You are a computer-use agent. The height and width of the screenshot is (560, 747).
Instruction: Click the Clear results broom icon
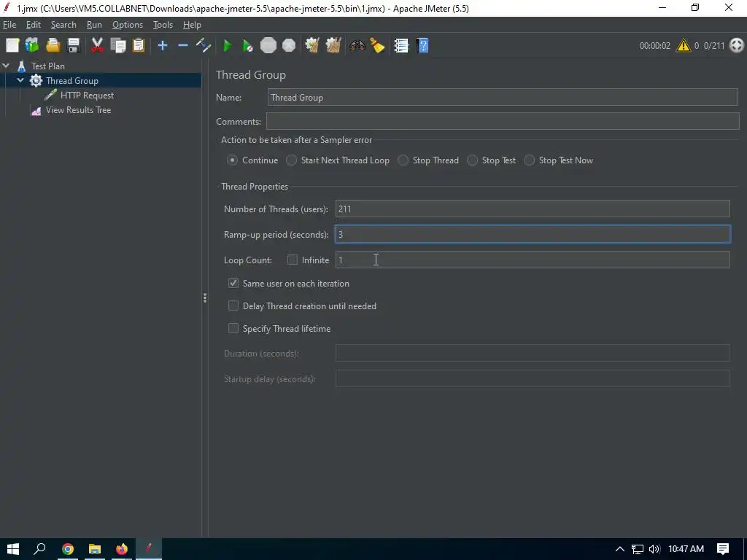coord(312,46)
